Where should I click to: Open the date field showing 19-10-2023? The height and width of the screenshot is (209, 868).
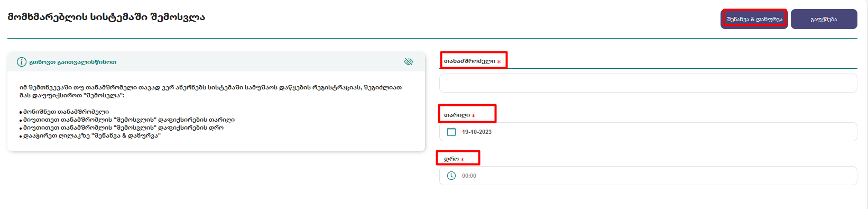(x=648, y=132)
